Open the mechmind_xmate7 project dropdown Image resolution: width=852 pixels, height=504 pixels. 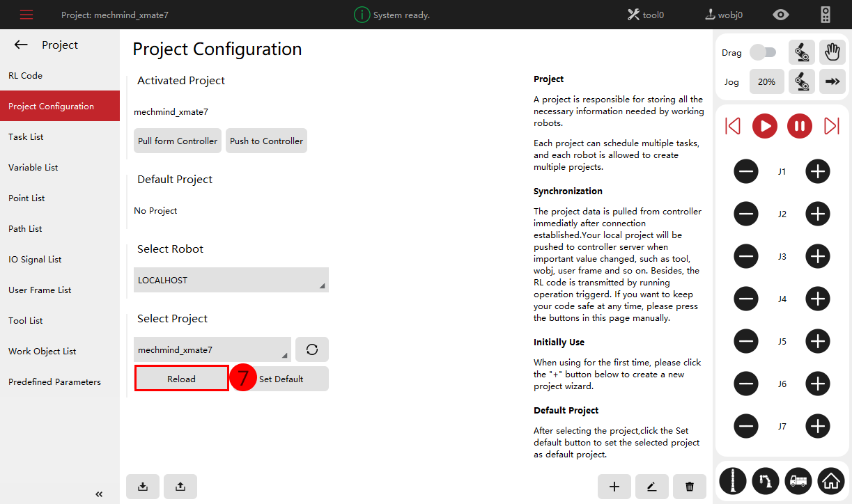pyautogui.click(x=212, y=349)
